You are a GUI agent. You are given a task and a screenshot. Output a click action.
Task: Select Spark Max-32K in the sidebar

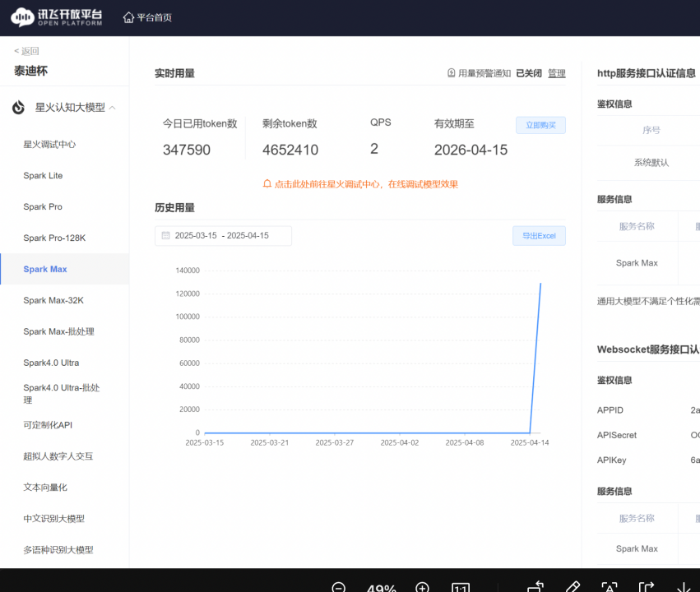53,300
